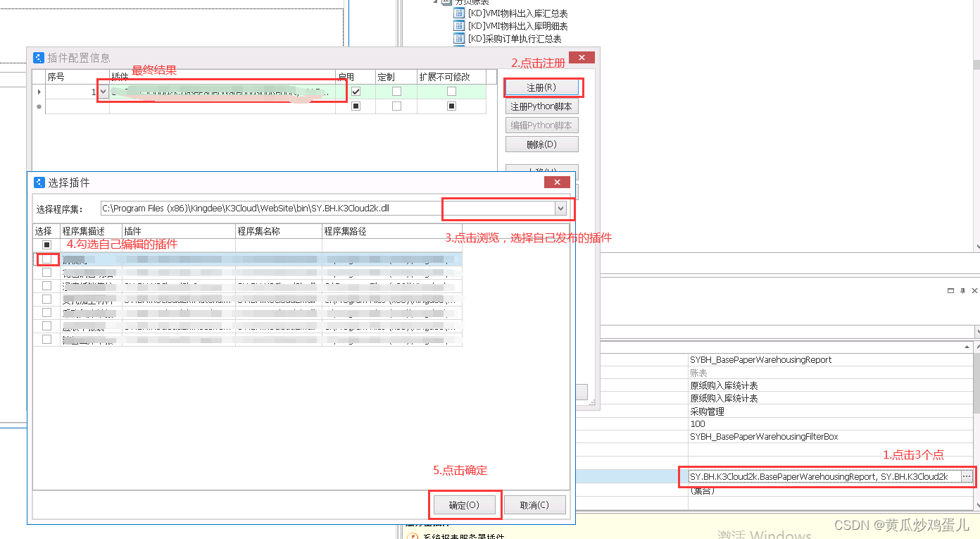This screenshot has height=539, width=980.
Task: Click 系统报表服务器插件 help icon
Action: tap(413, 538)
